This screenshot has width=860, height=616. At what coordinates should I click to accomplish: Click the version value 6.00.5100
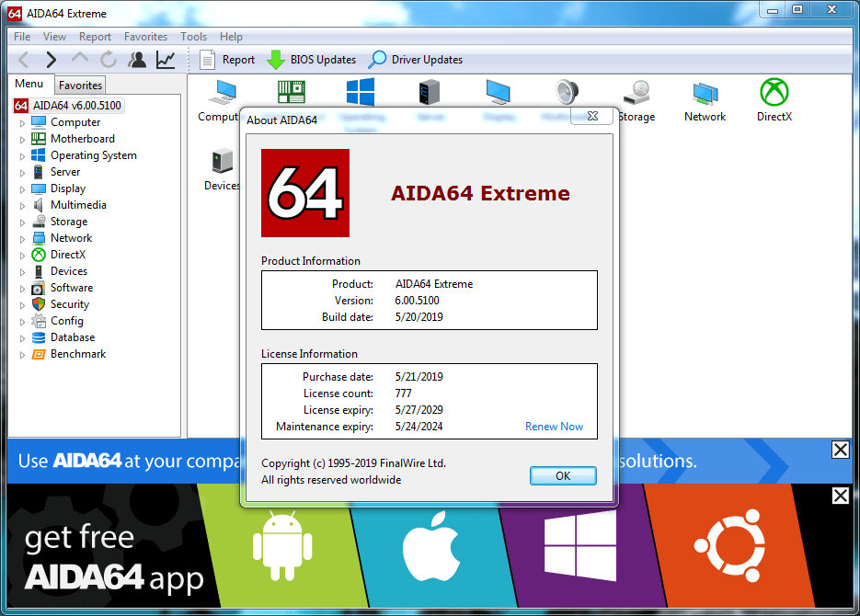[x=417, y=301]
